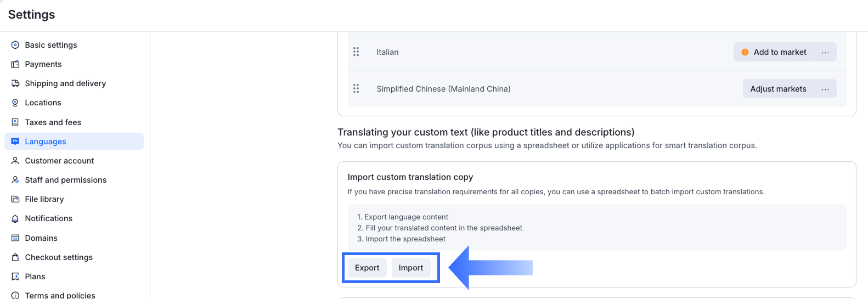Click the Export button
This screenshot has height=299, width=868.
(367, 268)
